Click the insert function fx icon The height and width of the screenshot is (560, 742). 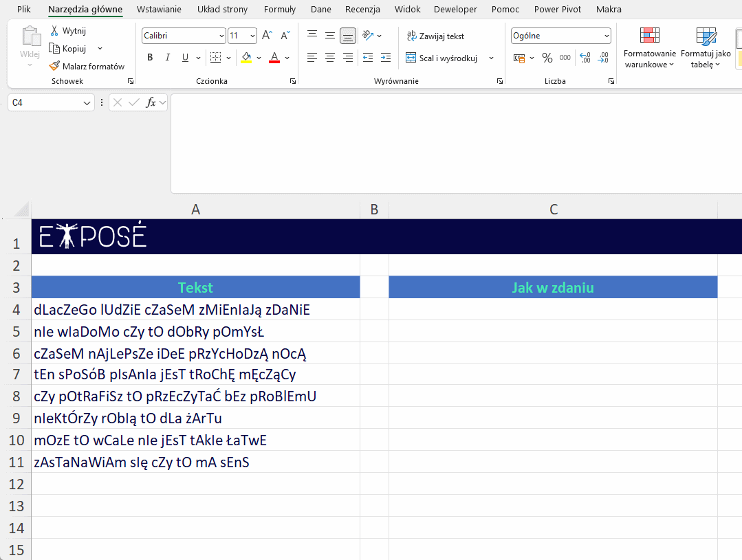[x=151, y=102]
